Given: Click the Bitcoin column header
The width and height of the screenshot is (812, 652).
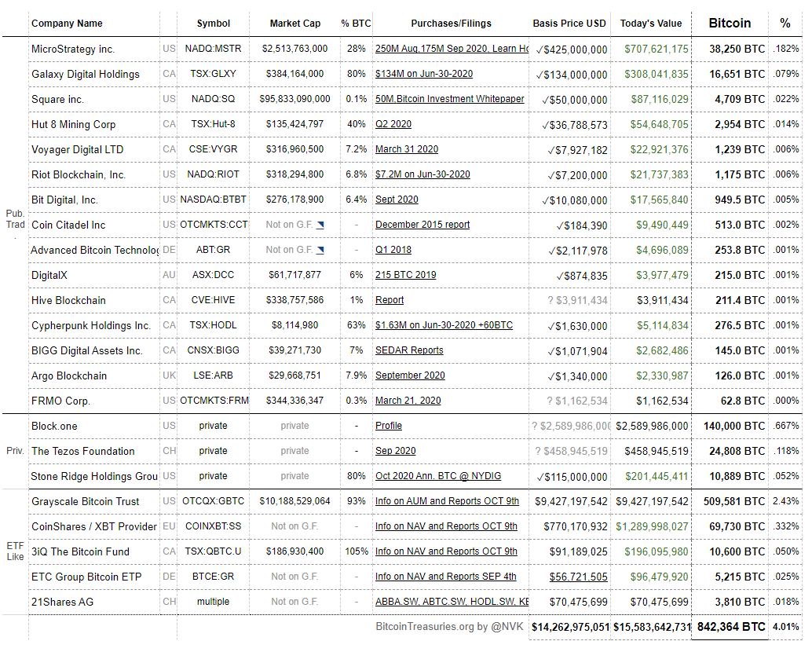Looking at the screenshot, I should [x=729, y=24].
